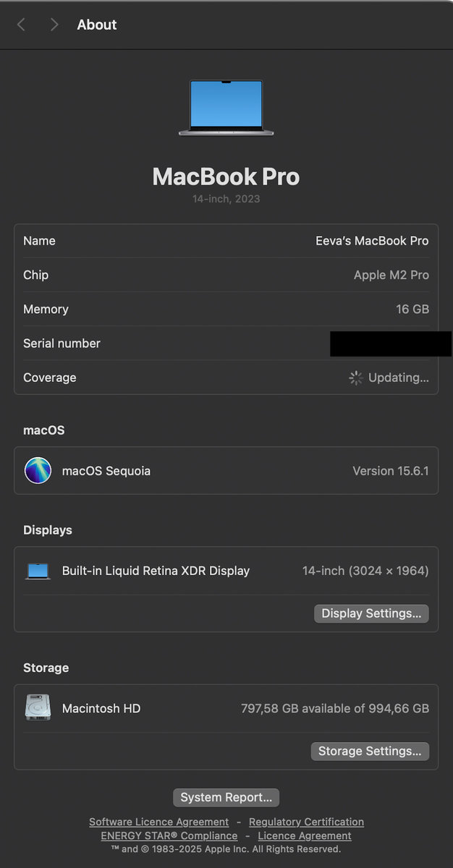This screenshot has height=868, width=453.
Task: Click the Coverage updating spinner
Action: (356, 378)
